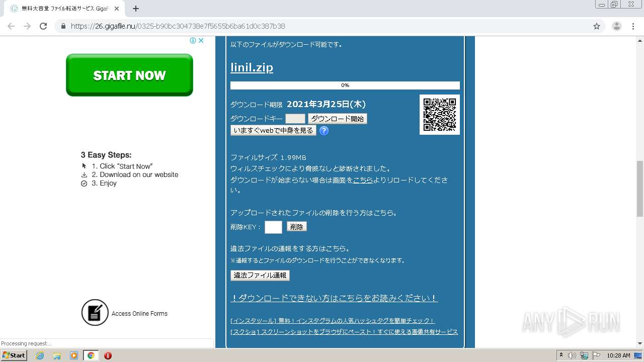Open the media player taskbar icon
644x362 pixels.
pos(74,355)
